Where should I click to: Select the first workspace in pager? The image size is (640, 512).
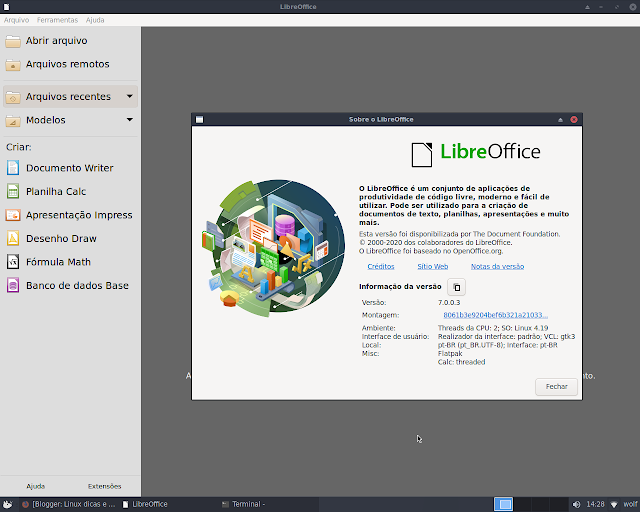pyautogui.click(x=503, y=504)
